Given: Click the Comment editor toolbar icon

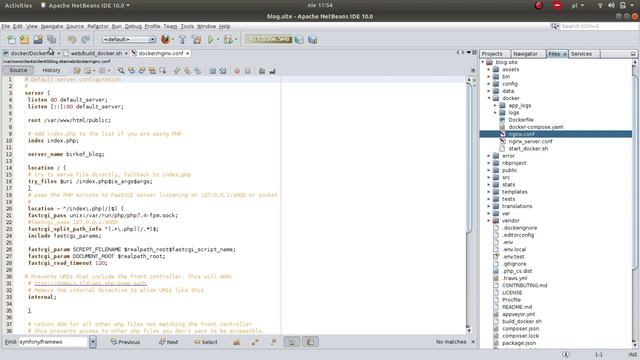Looking at the screenshot, I should [x=262, y=71].
